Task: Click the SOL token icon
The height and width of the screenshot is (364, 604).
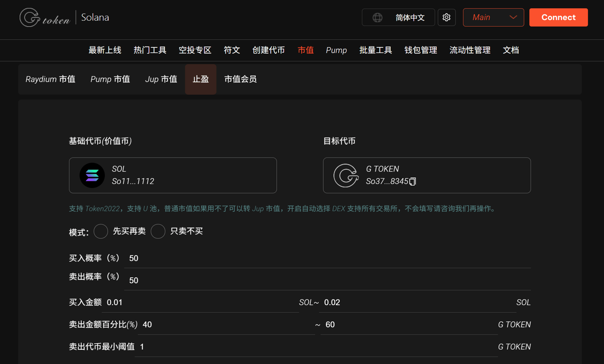Action: pyautogui.click(x=92, y=175)
